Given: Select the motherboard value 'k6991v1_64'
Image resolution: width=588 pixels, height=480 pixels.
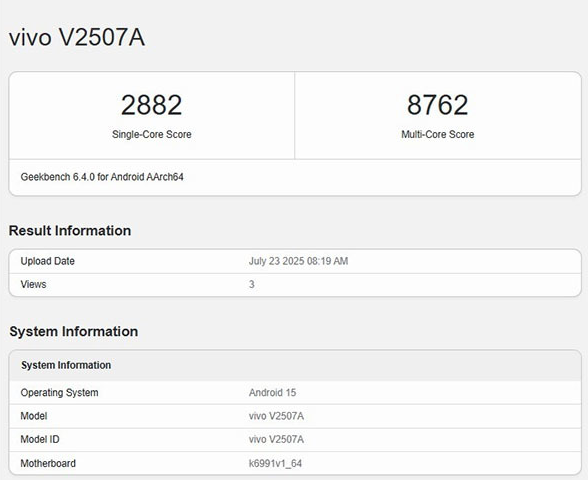Looking at the screenshot, I should 275,464.
